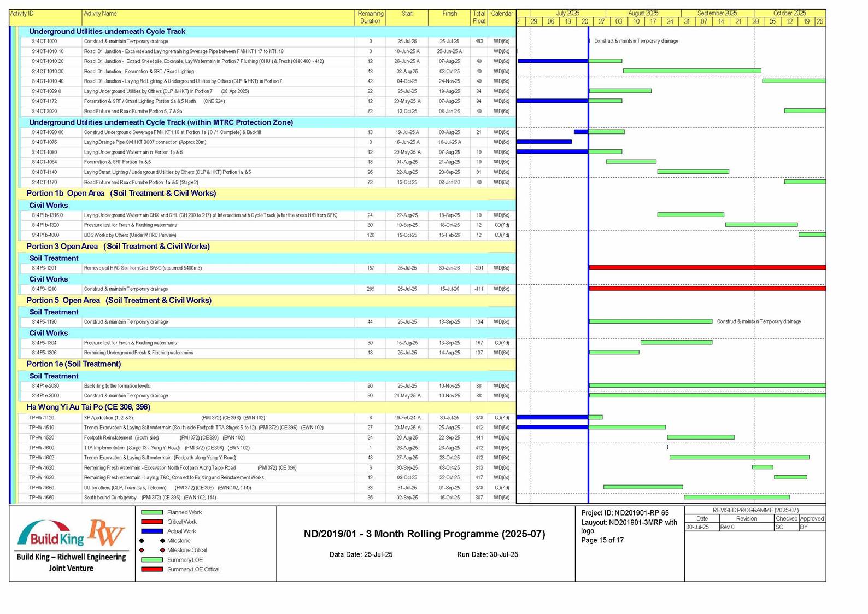Click 'DCS Works by Others (Under MTRC Purveiw)'
The width and height of the screenshot is (868, 614).
pyautogui.click(x=130, y=235)
